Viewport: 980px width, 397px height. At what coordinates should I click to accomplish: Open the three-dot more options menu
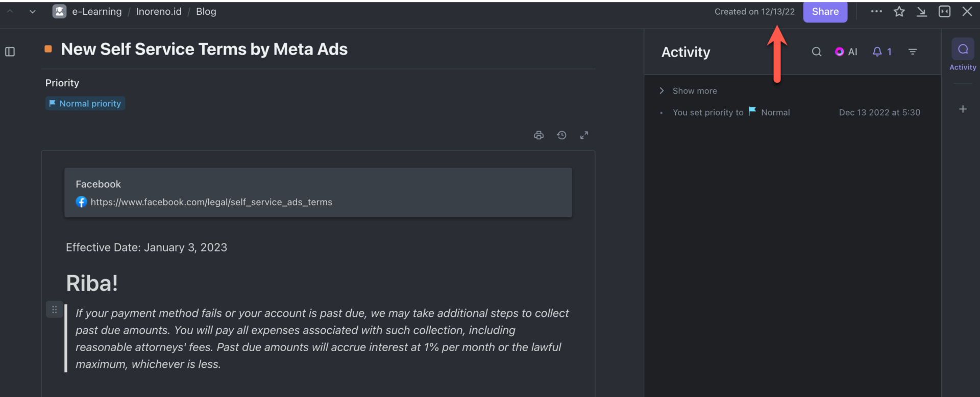(876, 12)
